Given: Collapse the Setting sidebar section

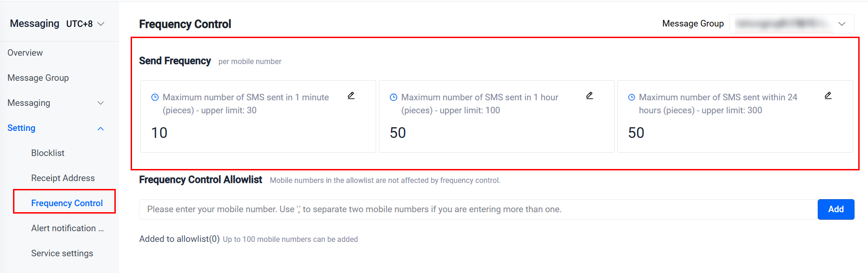Looking at the screenshot, I should pyautogui.click(x=56, y=128).
